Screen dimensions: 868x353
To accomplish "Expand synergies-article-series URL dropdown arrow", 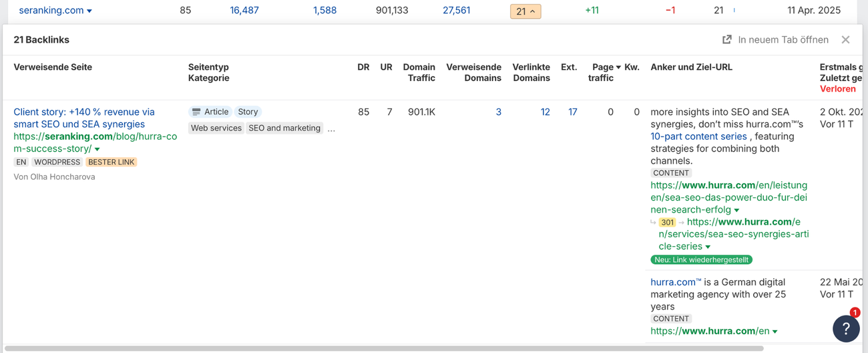I will tap(708, 247).
